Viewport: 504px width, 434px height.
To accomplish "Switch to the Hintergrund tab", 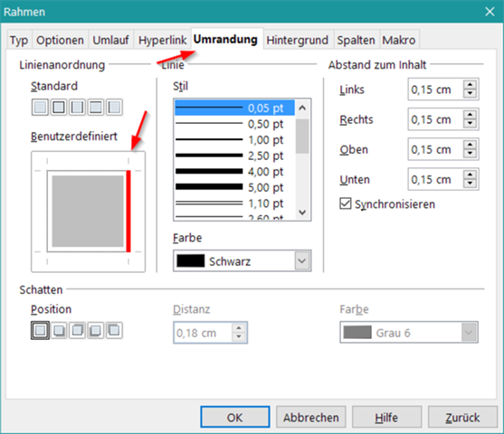I will click(x=298, y=40).
